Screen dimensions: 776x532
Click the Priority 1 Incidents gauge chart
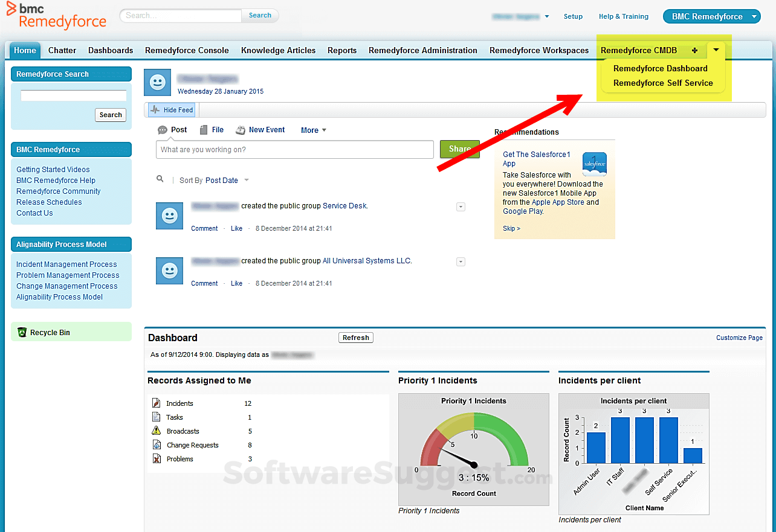point(474,449)
